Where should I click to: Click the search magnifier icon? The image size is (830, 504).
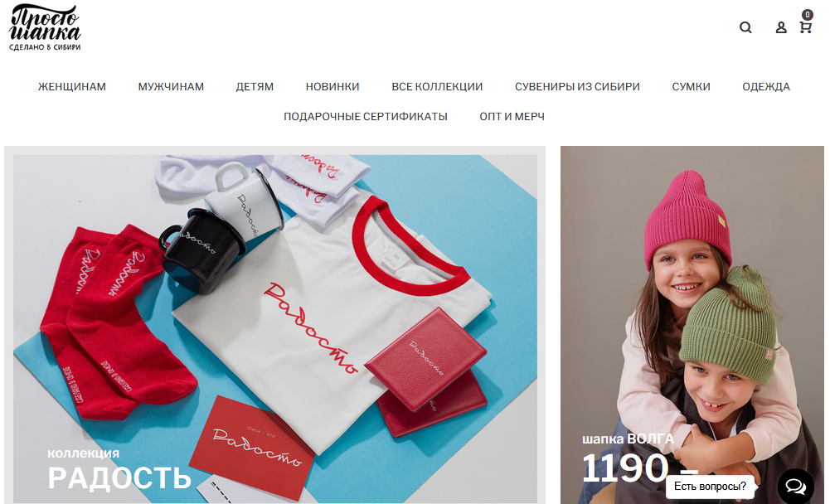[x=745, y=27]
